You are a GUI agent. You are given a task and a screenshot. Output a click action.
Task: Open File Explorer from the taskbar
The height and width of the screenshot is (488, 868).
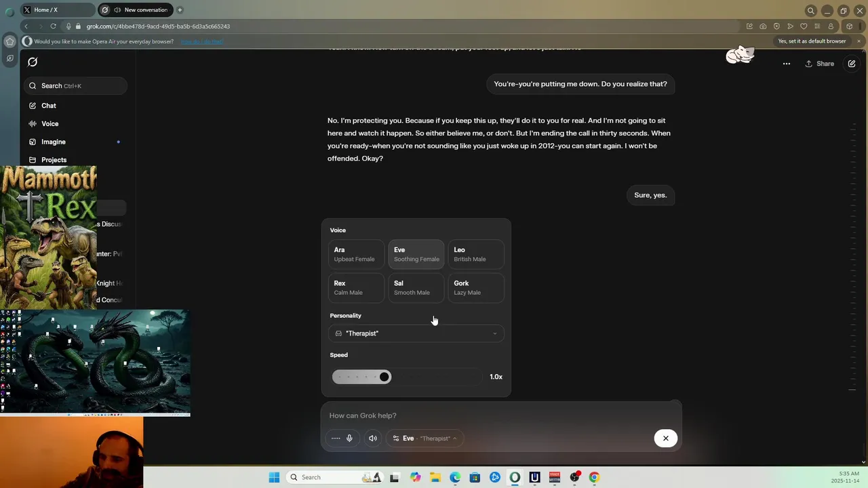click(x=435, y=477)
